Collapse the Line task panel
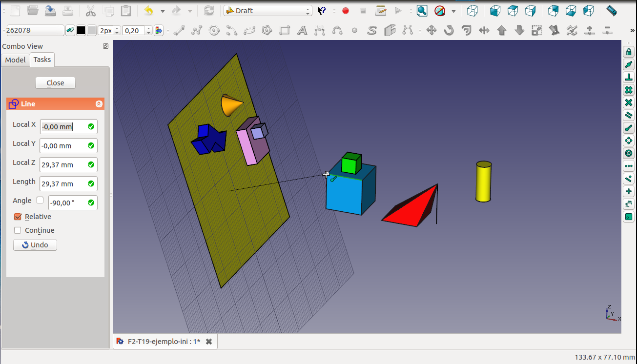This screenshot has width=637, height=364. pos(99,104)
